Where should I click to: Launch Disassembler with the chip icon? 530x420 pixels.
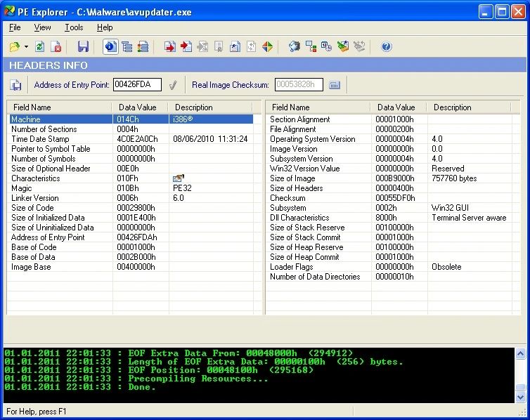click(x=295, y=46)
